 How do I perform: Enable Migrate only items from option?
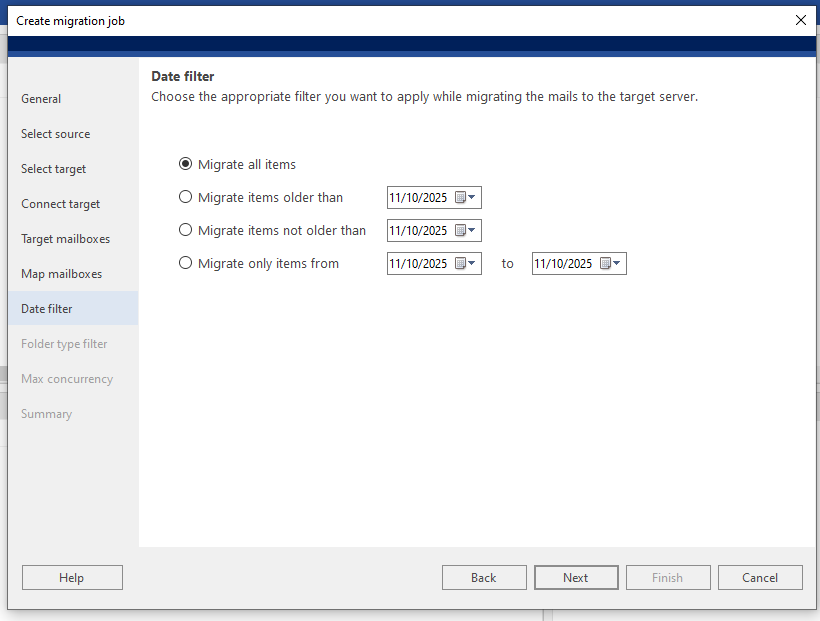(x=185, y=264)
